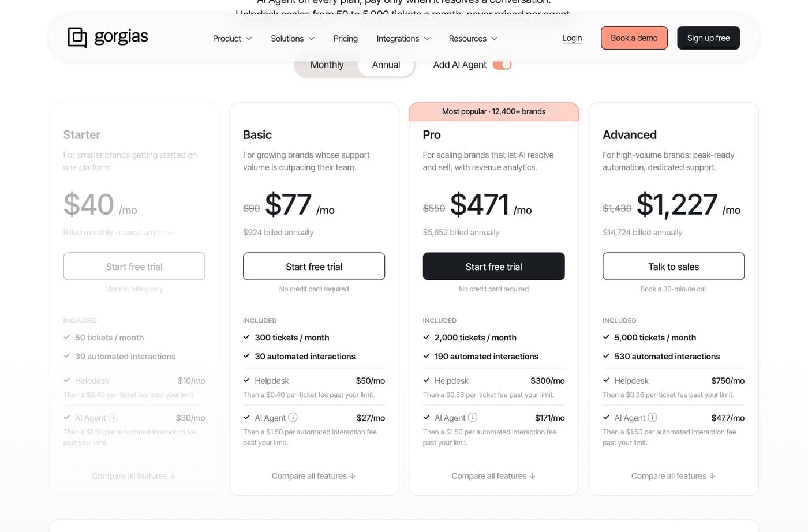Screen dimensions: 808x532
Task: Toggle the Add AI Agent switch
Action: pos(502,65)
